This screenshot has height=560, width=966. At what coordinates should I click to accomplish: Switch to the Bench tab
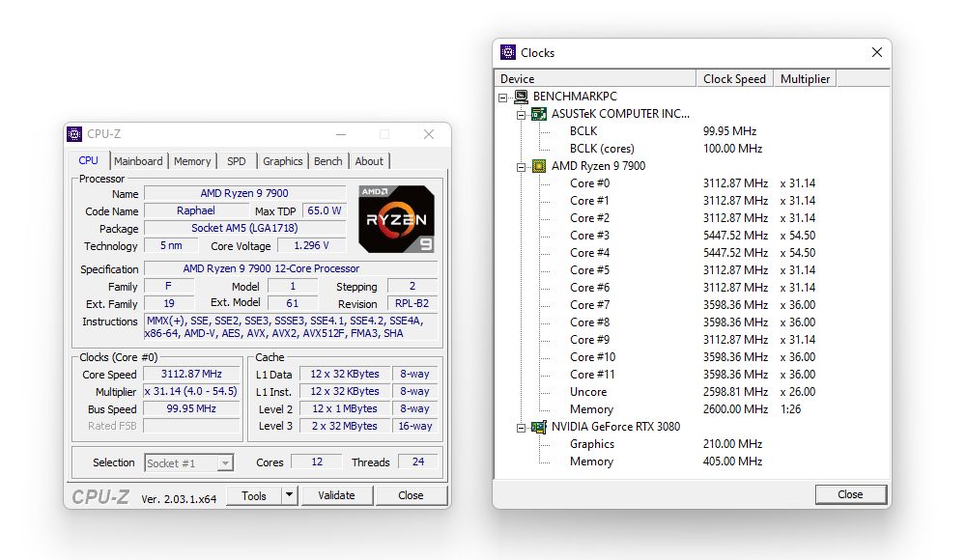[327, 161]
